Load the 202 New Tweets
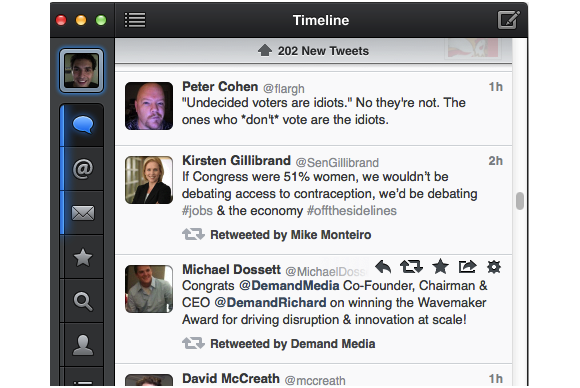 (314, 51)
